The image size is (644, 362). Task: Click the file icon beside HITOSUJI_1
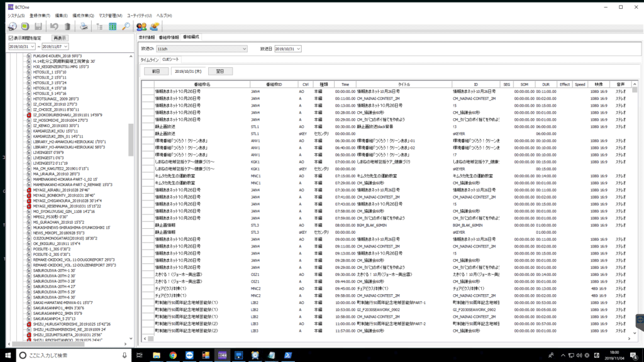tap(29, 72)
